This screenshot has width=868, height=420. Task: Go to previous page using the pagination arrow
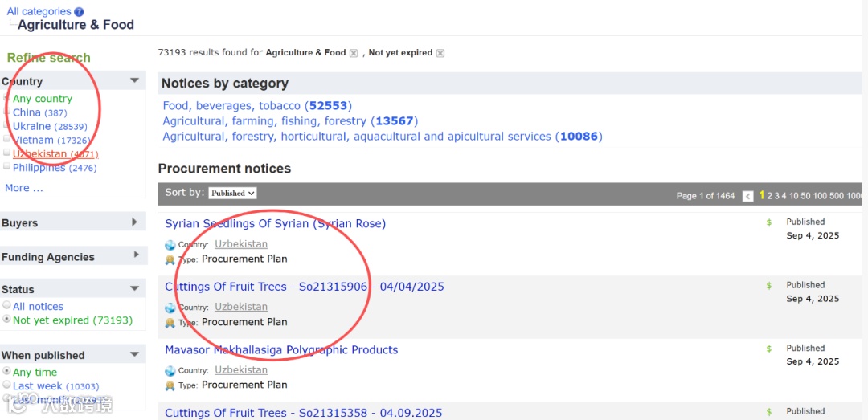748,196
